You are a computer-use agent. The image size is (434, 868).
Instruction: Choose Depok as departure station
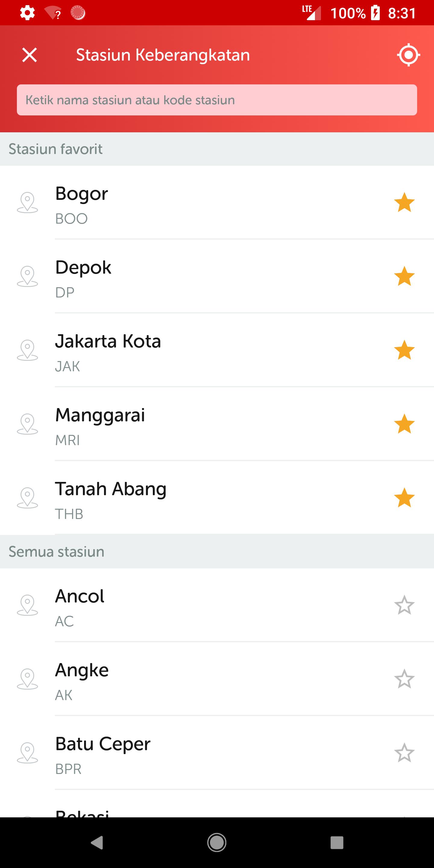tap(202, 276)
